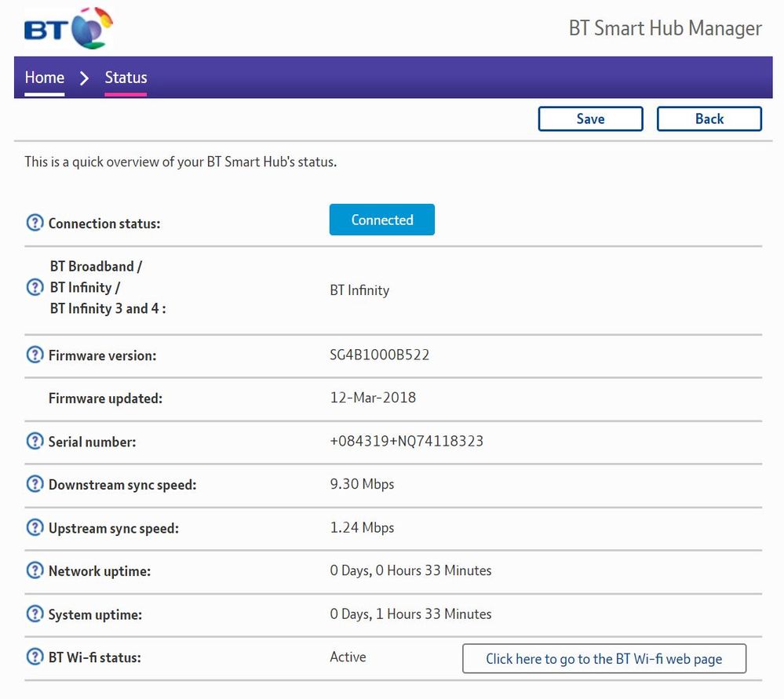Click the Back button
The width and height of the screenshot is (784, 699).
click(709, 118)
